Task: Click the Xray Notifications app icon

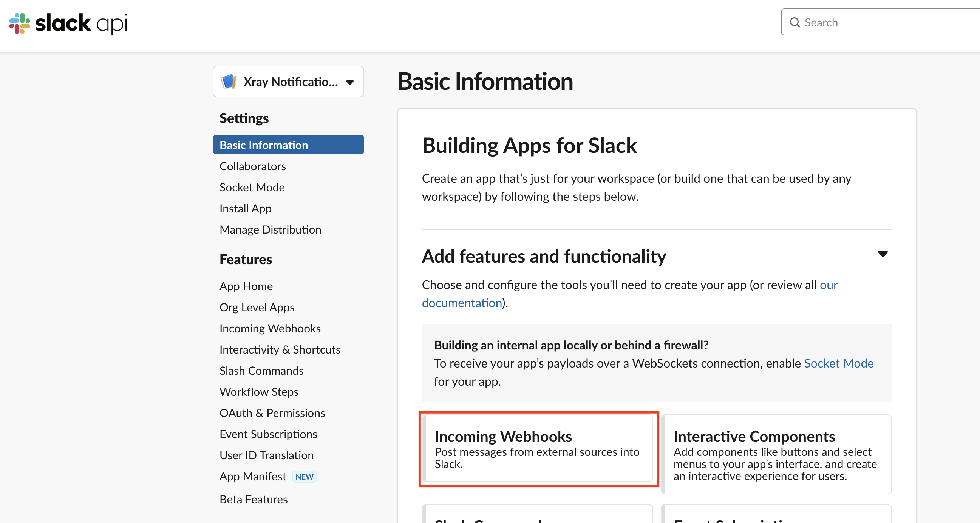Action: click(x=229, y=82)
